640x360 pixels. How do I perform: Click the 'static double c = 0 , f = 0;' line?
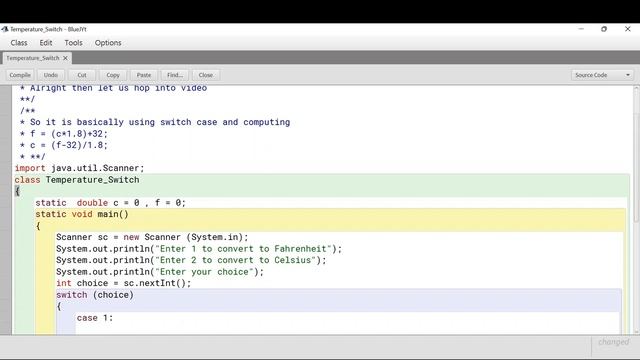point(110,203)
